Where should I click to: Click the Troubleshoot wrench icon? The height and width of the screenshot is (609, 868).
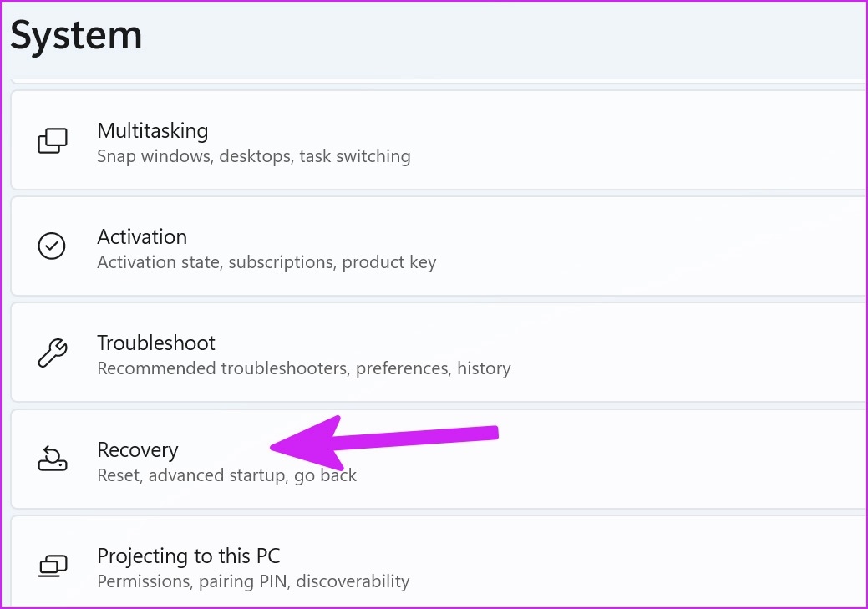(x=53, y=353)
